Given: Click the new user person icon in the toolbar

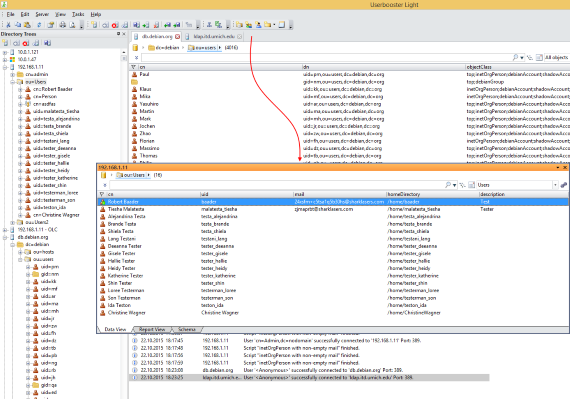Looking at the screenshot, I should [x=258, y=25].
